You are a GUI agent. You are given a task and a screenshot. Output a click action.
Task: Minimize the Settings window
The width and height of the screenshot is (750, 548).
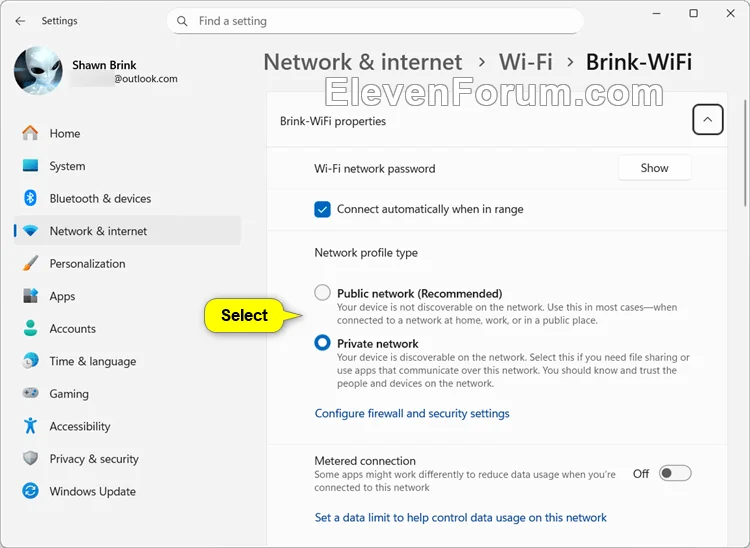coord(657,13)
